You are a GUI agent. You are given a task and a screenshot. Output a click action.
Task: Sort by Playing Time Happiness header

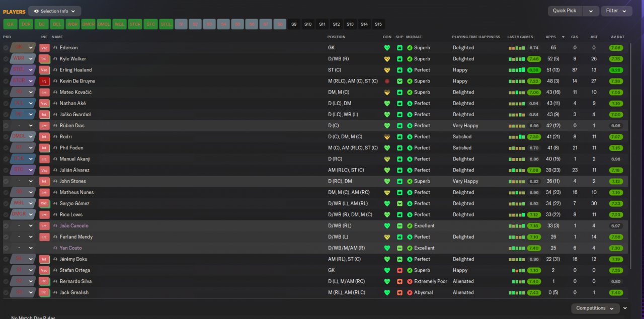click(x=476, y=37)
